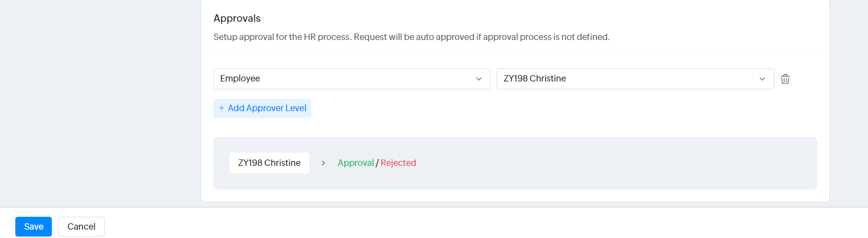Click the Employee text in the first dropdown

[x=240, y=79]
